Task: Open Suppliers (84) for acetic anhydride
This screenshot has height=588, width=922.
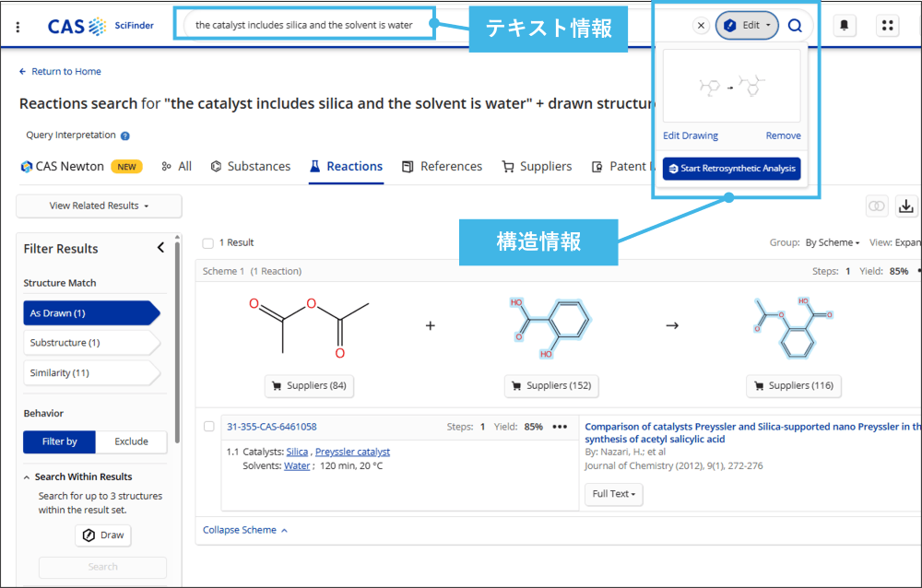Action: (x=309, y=386)
